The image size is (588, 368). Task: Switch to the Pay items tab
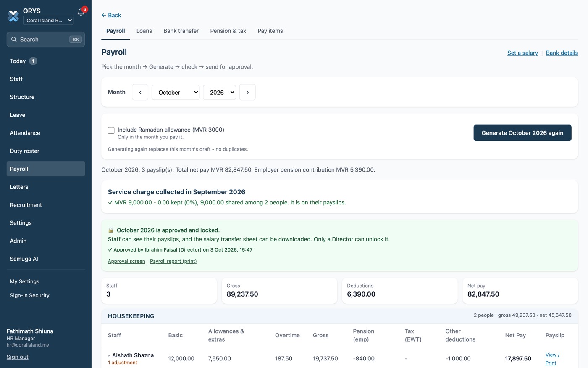tap(270, 31)
